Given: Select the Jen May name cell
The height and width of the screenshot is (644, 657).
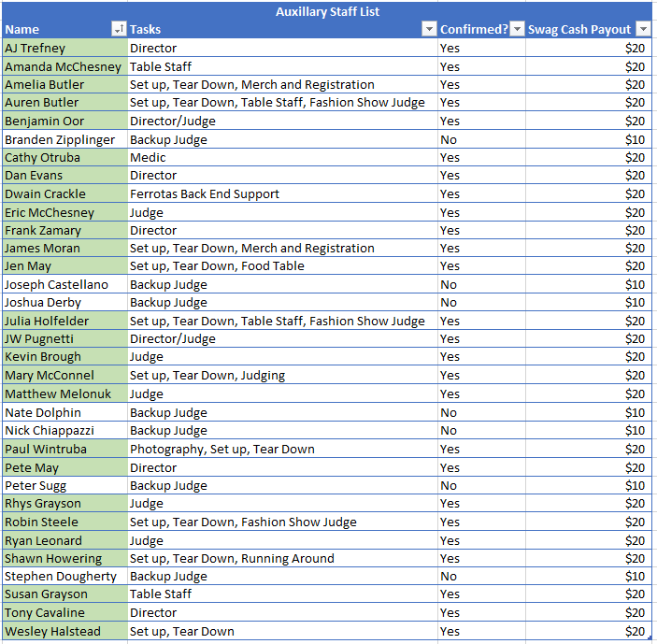Looking at the screenshot, I should tap(64, 265).
